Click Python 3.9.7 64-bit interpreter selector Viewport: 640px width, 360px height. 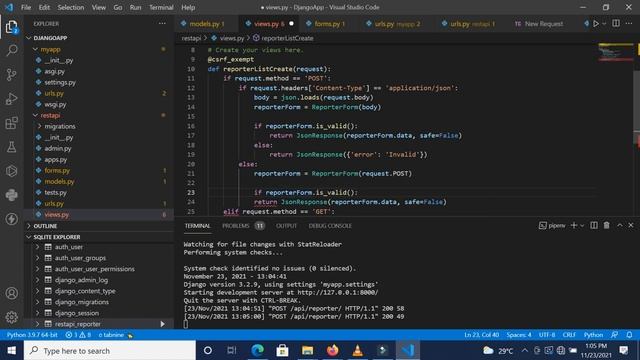click(x=32, y=335)
